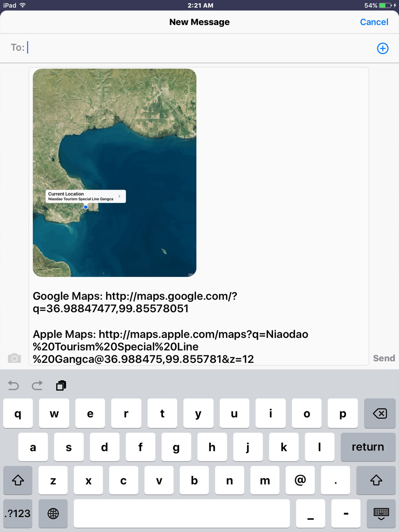Tap the Wi-Fi icon in status bar
This screenshot has height=532, width=399.
tap(23, 5)
